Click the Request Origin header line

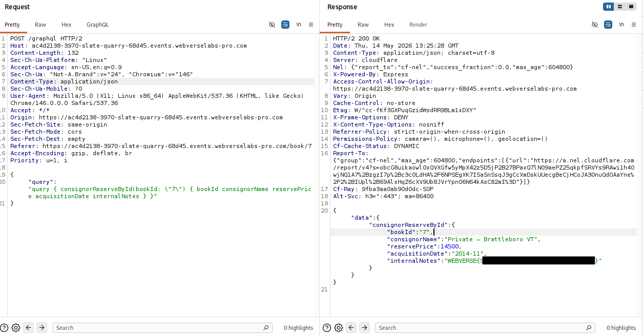(147, 117)
